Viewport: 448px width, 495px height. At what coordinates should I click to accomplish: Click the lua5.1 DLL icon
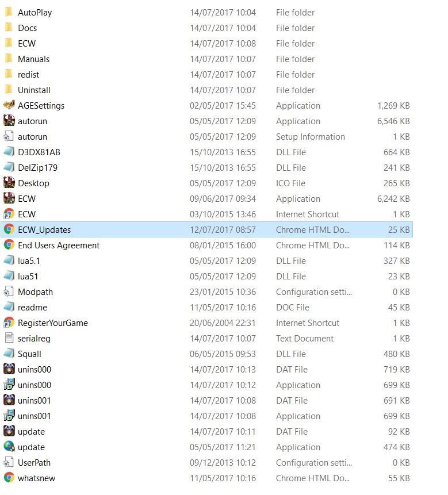(9, 260)
